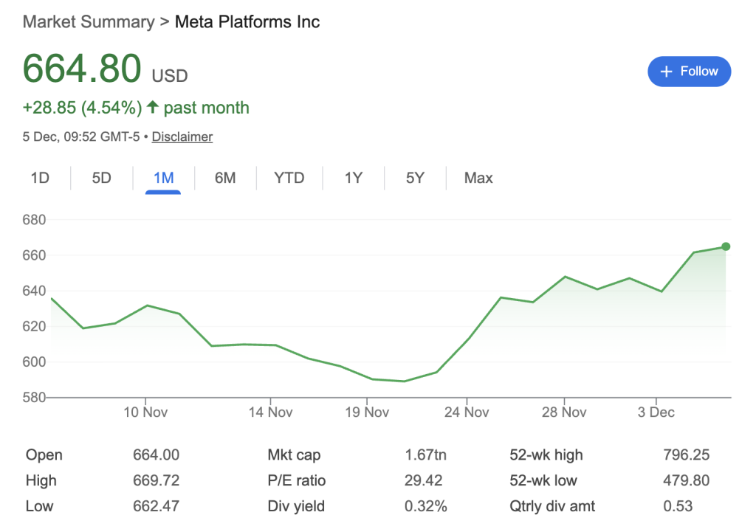Click the P/E ratio value 29.42

pyautogui.click(x=423, y=480)
